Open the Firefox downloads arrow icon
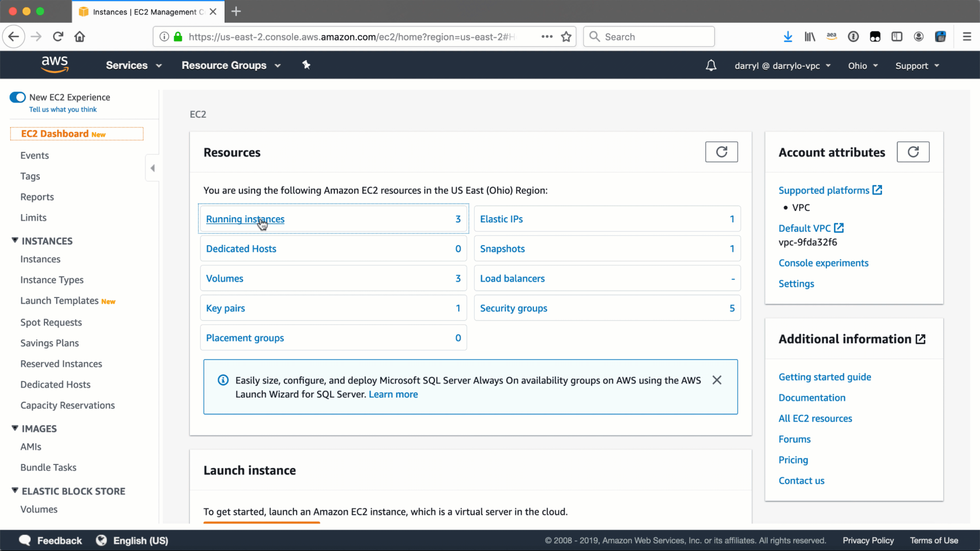980x551 pixels. click(x=788, y=37)
